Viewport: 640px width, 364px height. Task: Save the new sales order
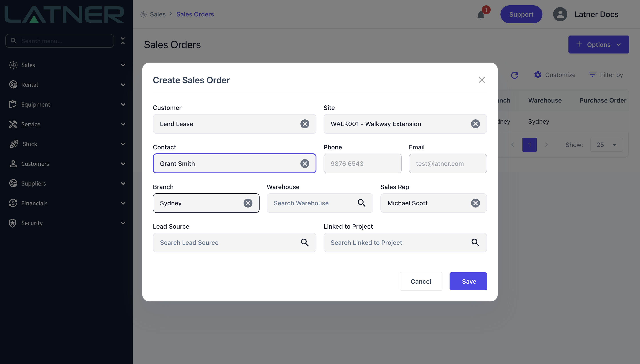click(468, 281)
